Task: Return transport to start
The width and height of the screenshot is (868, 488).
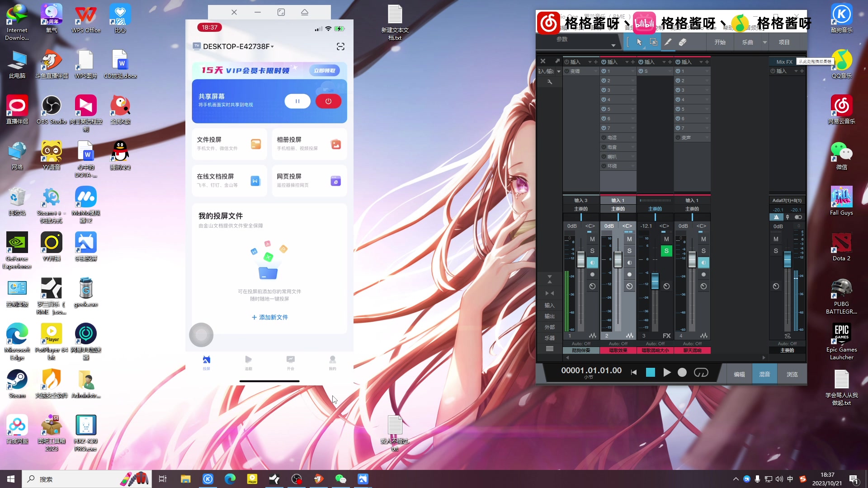Action: 634,372
